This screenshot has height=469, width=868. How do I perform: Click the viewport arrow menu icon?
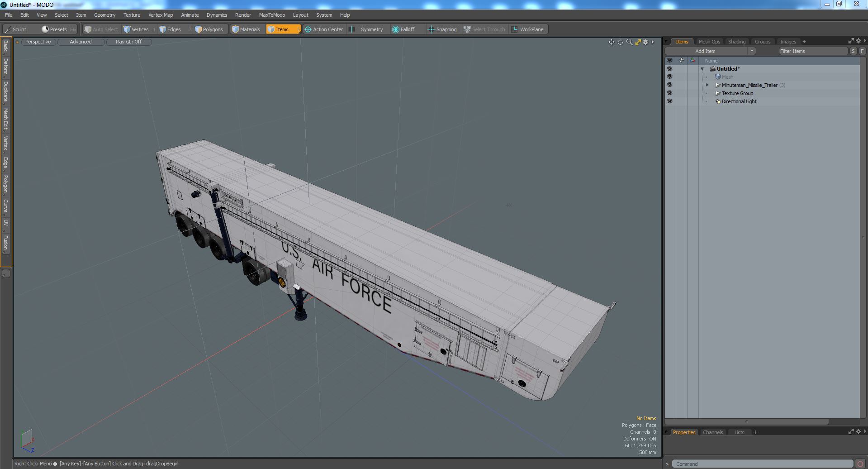pyautogui.click(x=653, y=42)
